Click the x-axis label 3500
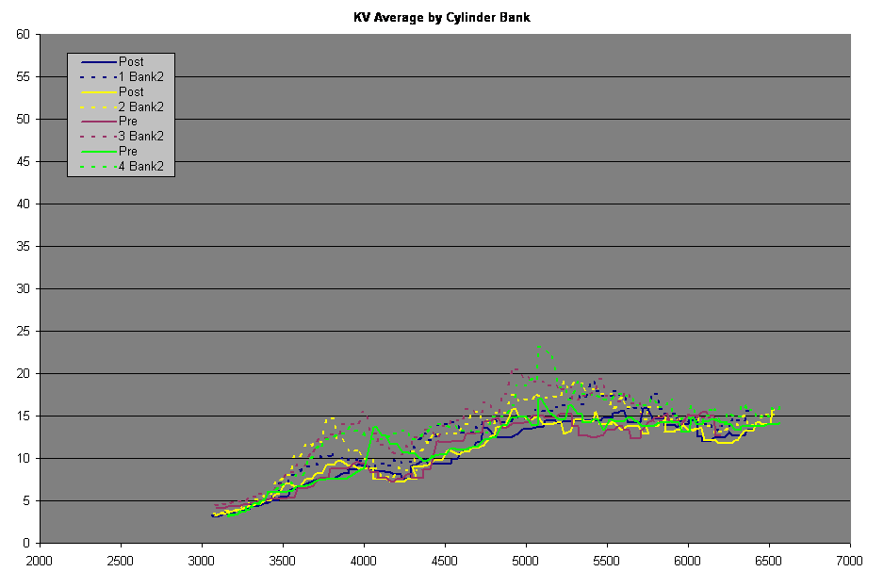 point(283,561)
